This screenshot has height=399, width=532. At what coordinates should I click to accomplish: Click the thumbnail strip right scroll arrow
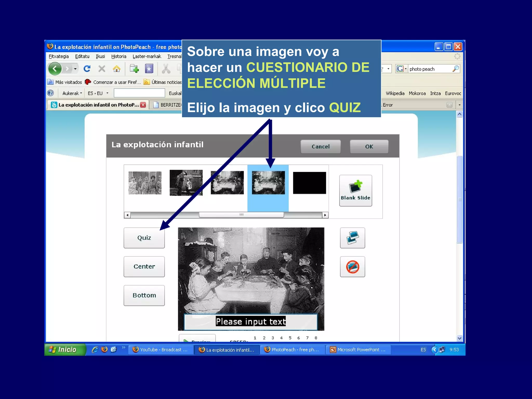325,215
